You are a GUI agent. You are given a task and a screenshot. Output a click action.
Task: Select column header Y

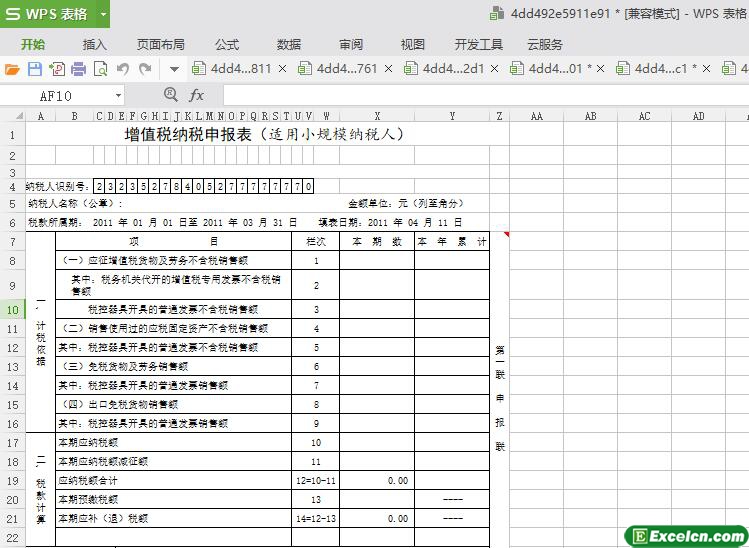click(452, 116)
